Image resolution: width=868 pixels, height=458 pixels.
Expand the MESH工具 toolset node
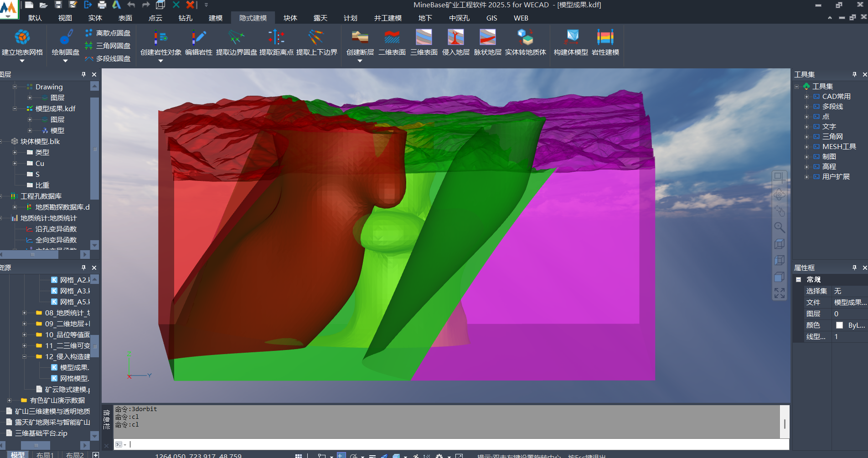(806, 147)
